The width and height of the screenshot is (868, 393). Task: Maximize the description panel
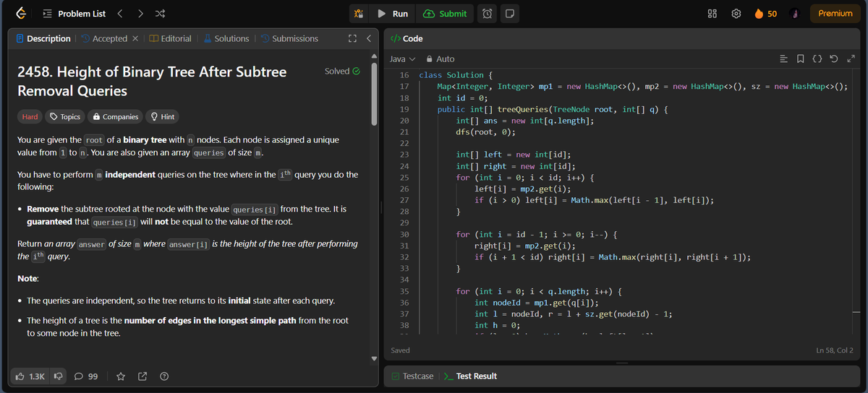[x=353, y=38]
